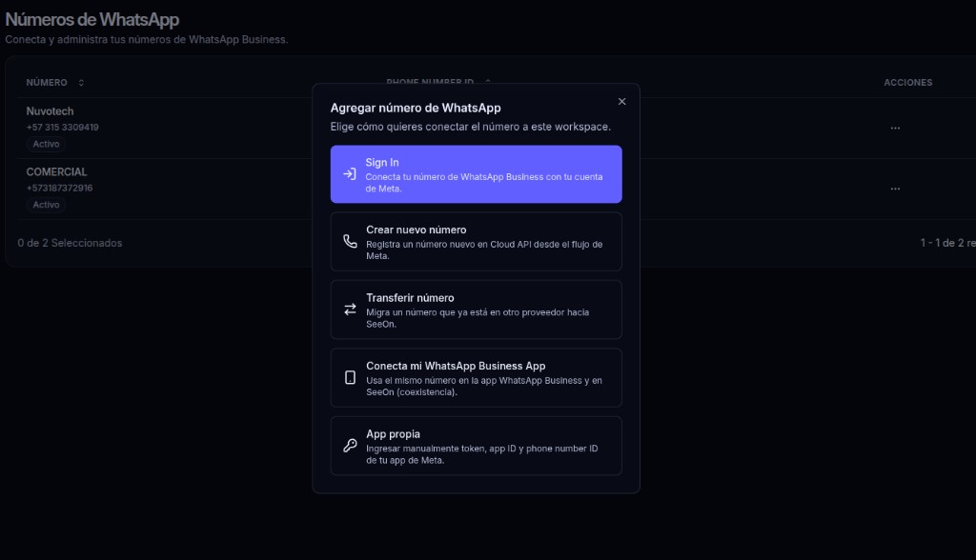Click the mobile device icon for Business App

coord(350,378)
